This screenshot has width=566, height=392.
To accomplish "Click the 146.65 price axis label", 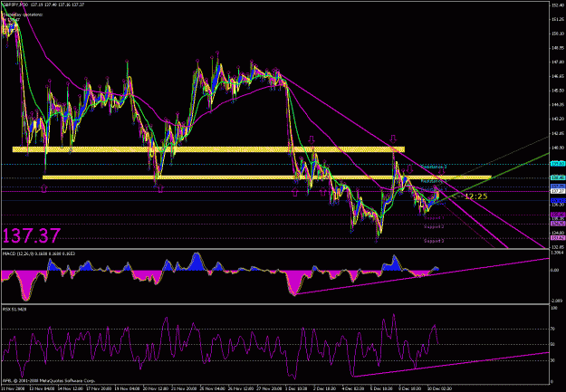I will [557, 76].
